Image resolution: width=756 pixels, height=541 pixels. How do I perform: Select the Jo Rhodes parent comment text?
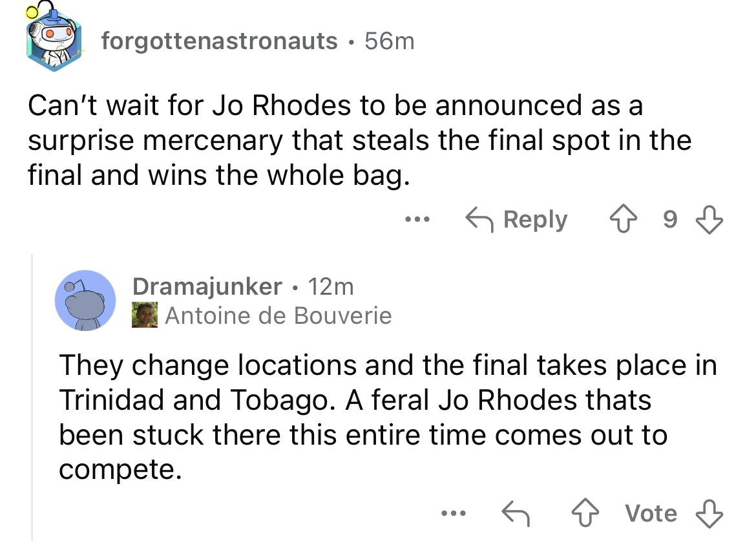359,140
